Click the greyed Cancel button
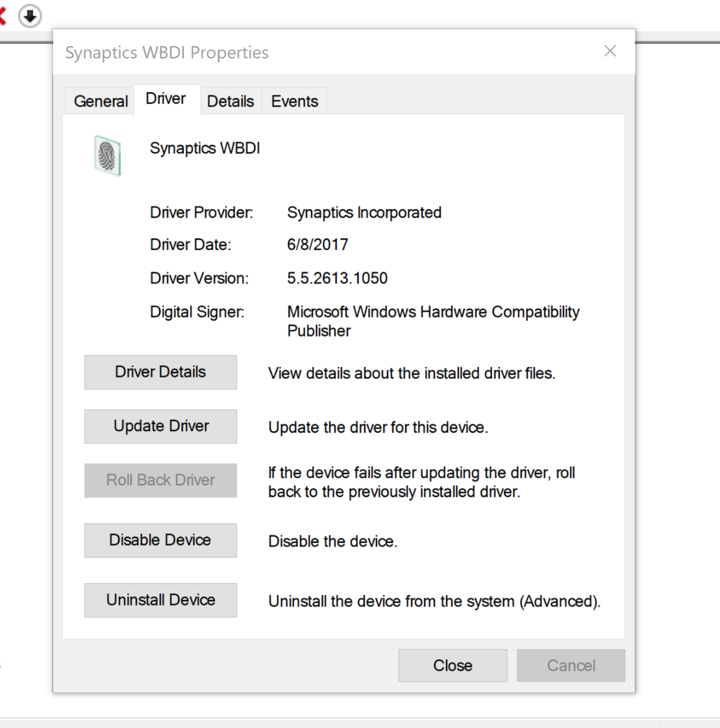 (571, 665)
